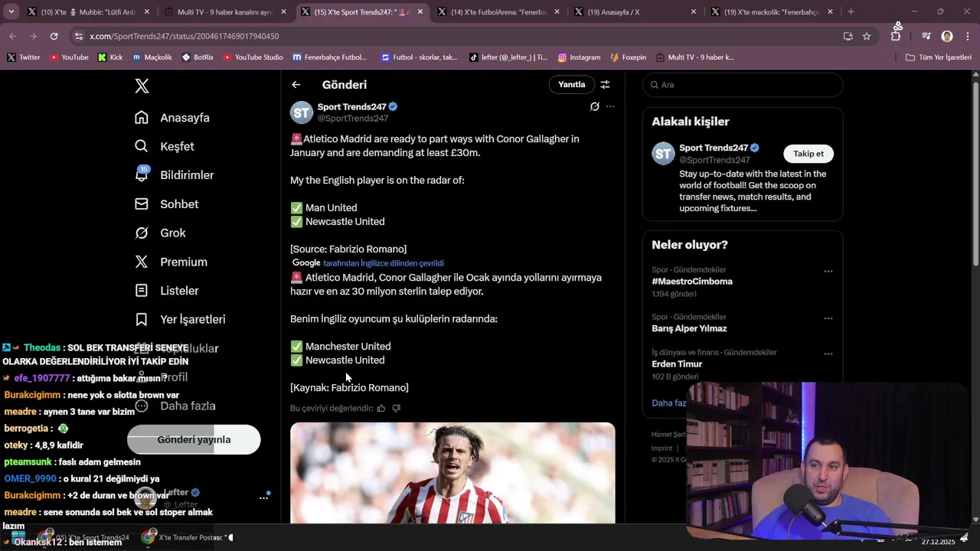The image size is (980, 551).
Task: Open Premium in the sidebar
Action: (171, 262)
